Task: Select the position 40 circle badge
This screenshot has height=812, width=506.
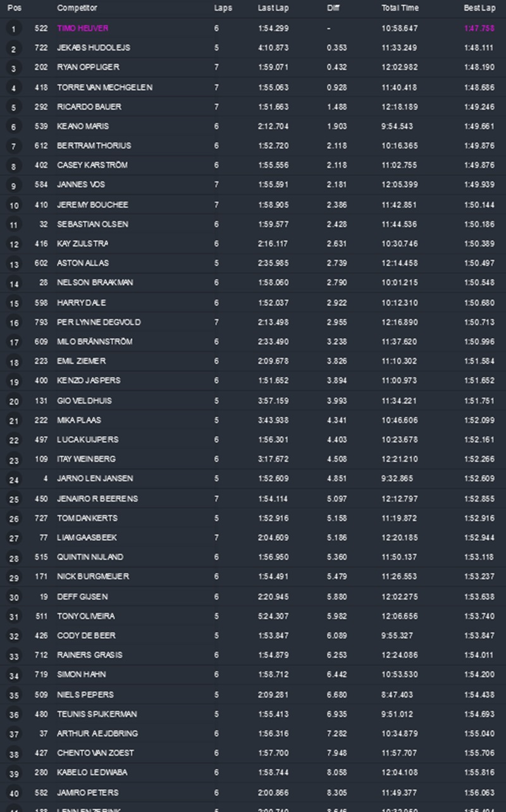Action: [x=14, y=793]
